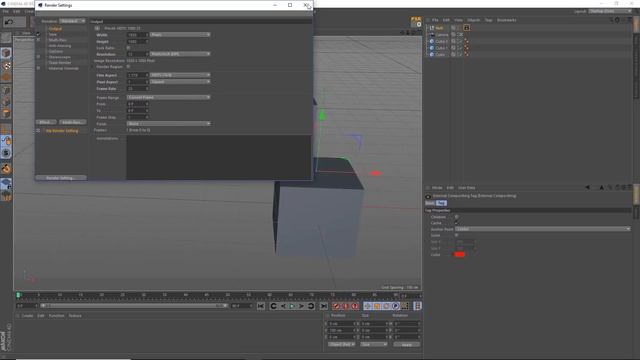This screenshot has width=640, height=360.
Task: Click the Undo arrow icon in top toolbar
Action: [9, 22]
